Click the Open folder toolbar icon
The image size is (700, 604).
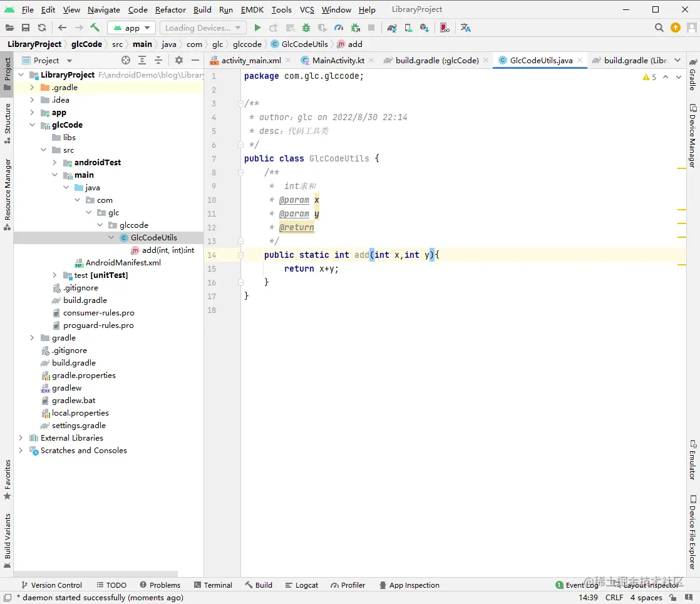point(9,28)
